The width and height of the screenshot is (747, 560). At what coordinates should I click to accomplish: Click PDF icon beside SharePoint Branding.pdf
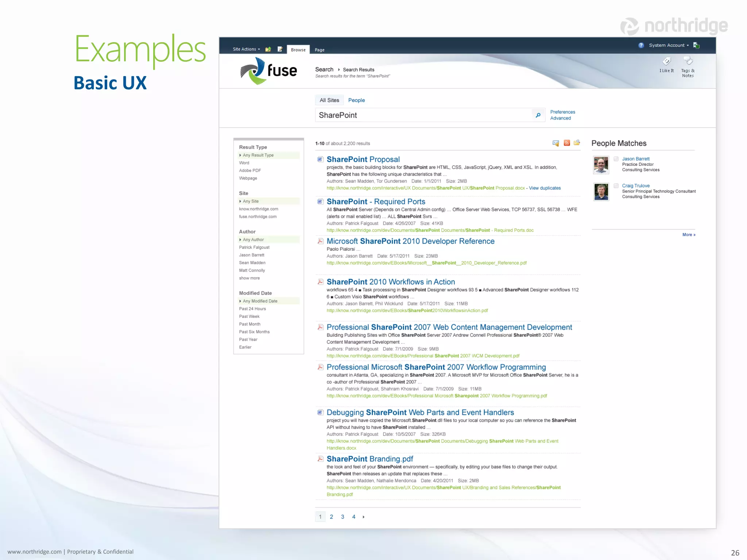(x=320, y=459)
